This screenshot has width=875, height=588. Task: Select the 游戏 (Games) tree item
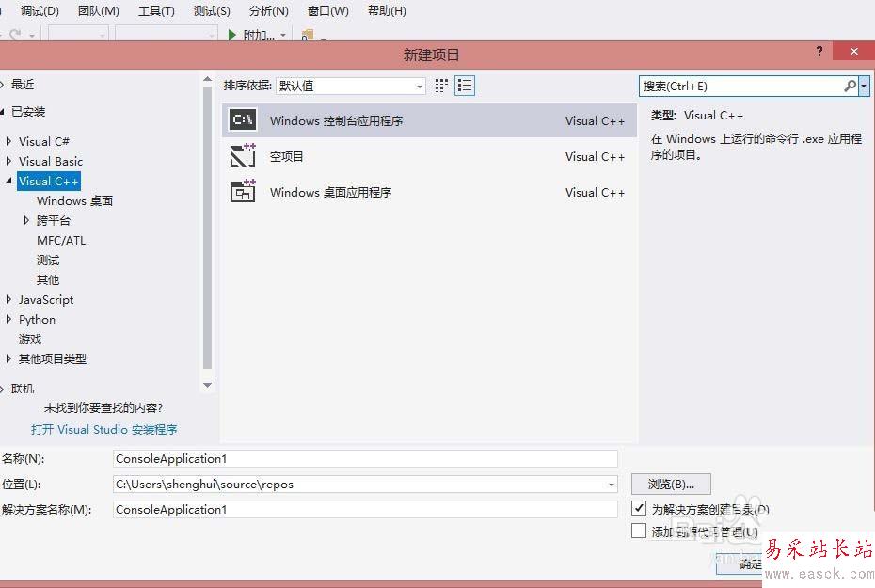point(30,340)
